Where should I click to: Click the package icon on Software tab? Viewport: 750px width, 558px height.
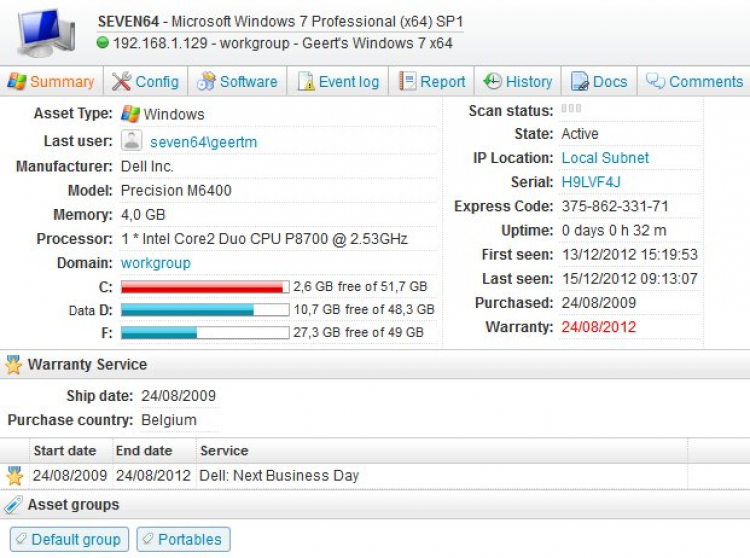click(x=206, y=82)
